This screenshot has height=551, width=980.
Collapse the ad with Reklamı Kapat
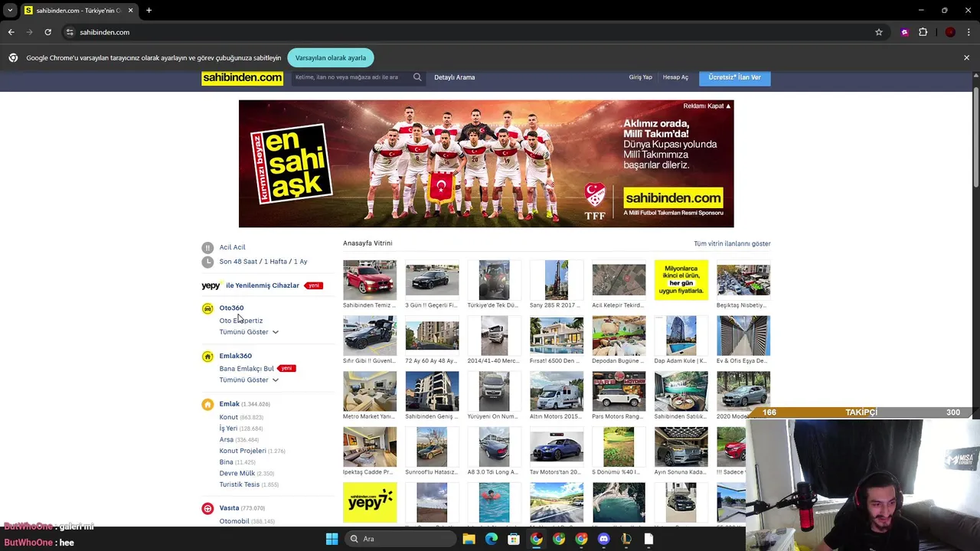pos(707,106)
